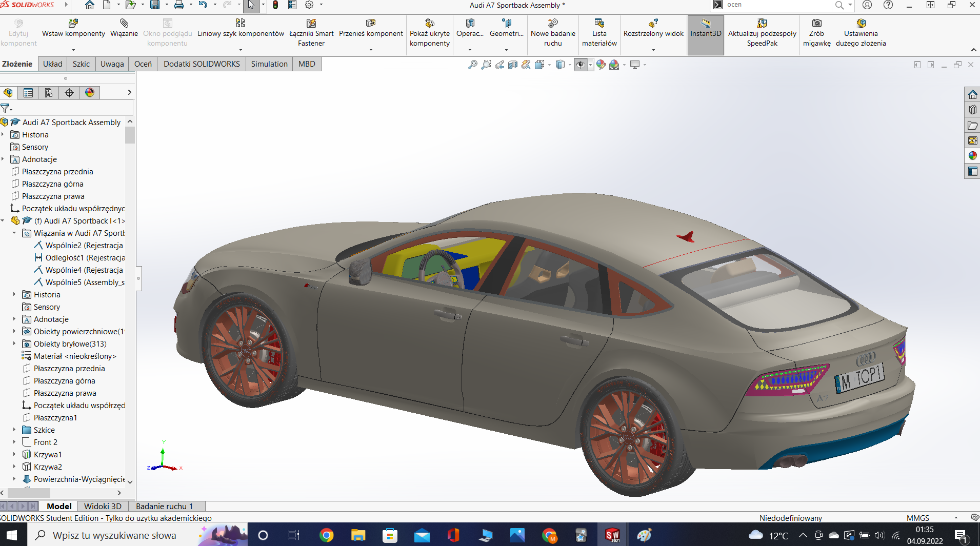Image resolution: width=980 pixels, height=546 pixels.
Task: Switch to the Widoki 3D bottom tab
Action: [103, 507]
